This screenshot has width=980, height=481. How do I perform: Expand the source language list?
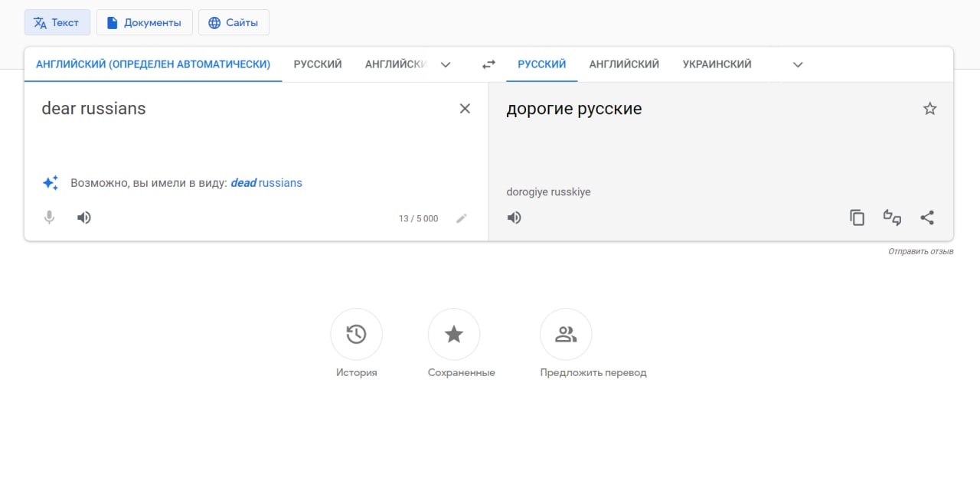coord(446,65)
